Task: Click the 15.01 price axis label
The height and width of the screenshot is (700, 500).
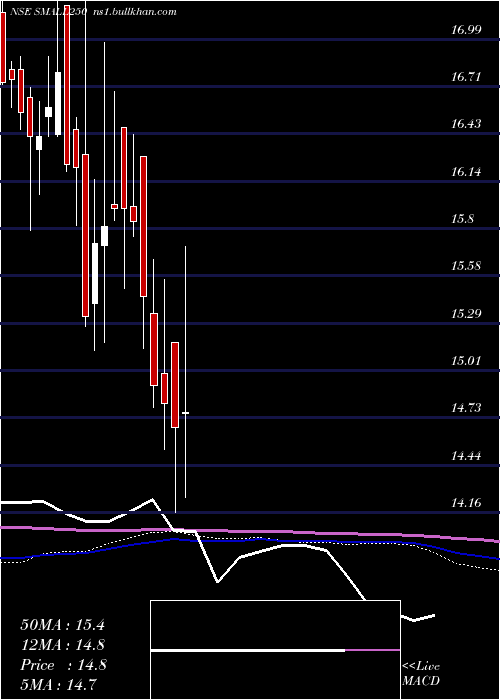Action: click(466, 360)
